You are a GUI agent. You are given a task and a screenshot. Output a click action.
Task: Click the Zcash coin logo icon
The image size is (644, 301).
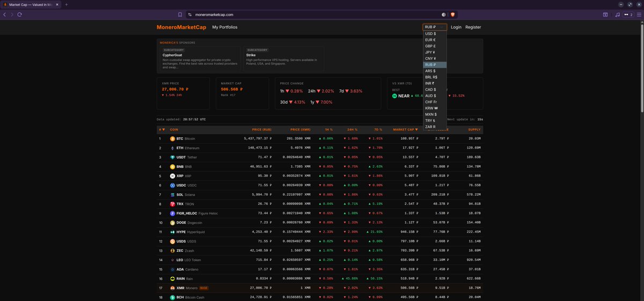[x=172, y=251]
